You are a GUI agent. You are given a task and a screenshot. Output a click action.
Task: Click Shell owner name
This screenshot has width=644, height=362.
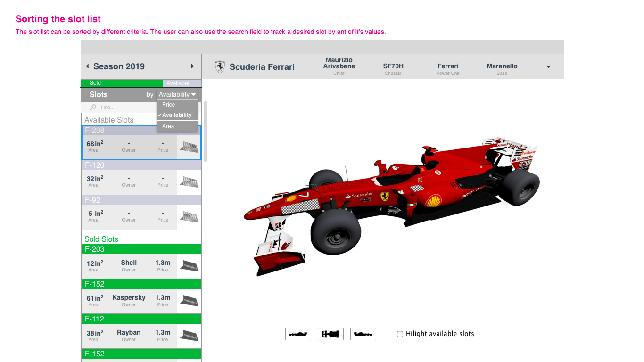point(129,263)
